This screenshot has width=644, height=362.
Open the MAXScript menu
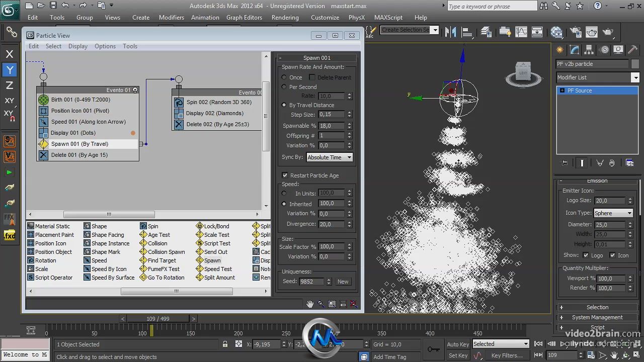[388, 17]
